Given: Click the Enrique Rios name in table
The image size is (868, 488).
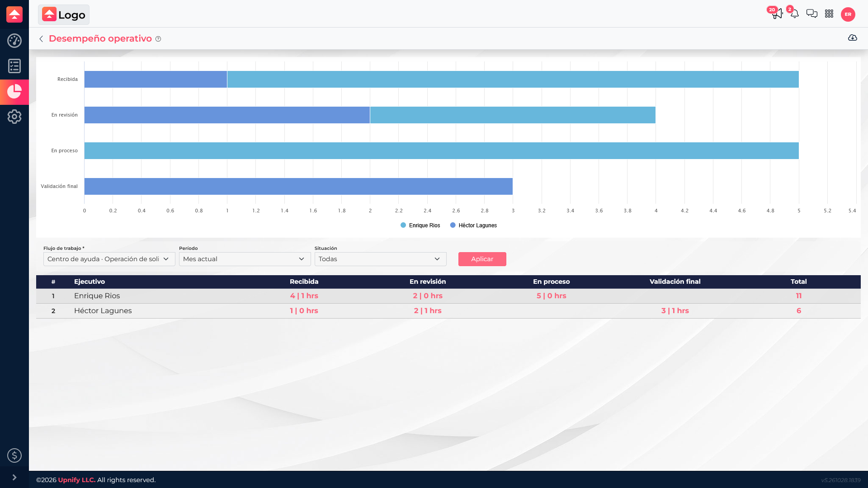Looking at the screenshot, I should click(97, 296).
